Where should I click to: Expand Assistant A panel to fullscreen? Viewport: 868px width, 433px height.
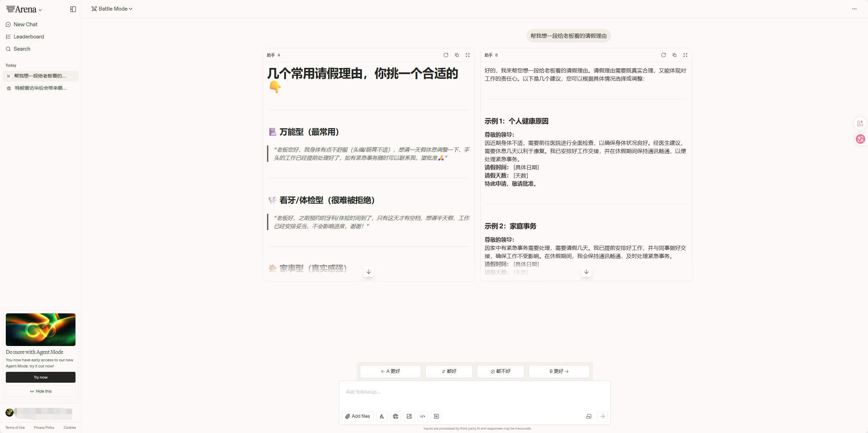467,55
